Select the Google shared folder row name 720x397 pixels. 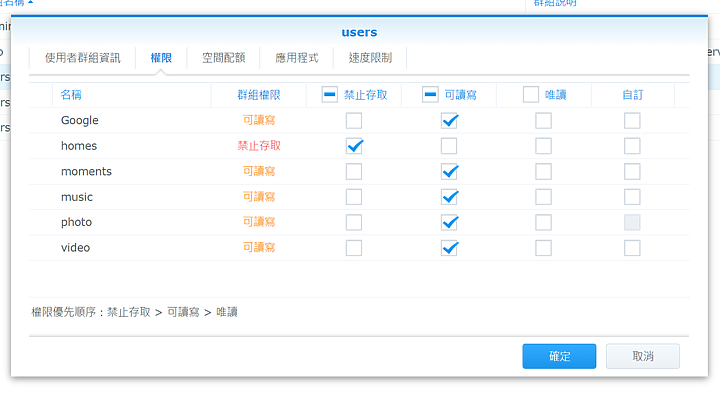[79, 120]
